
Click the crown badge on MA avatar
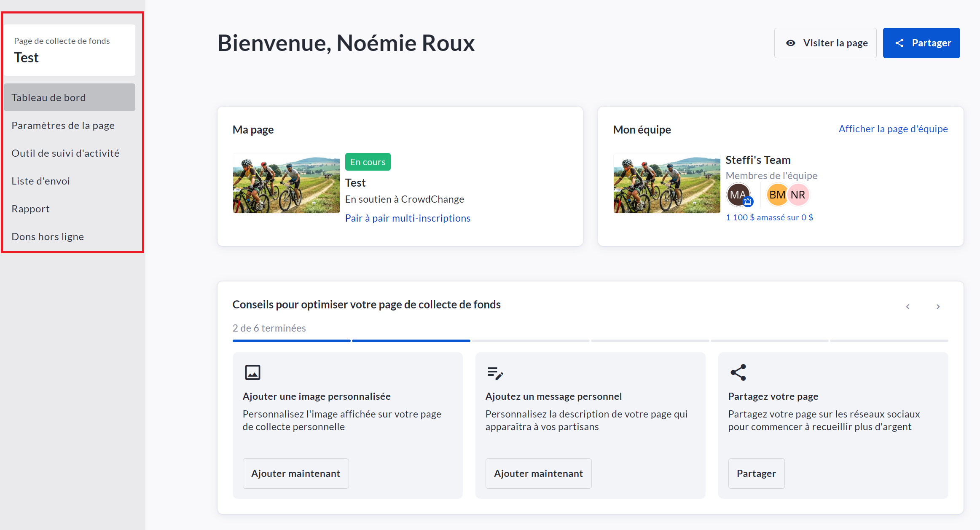[x=748, y=202]
